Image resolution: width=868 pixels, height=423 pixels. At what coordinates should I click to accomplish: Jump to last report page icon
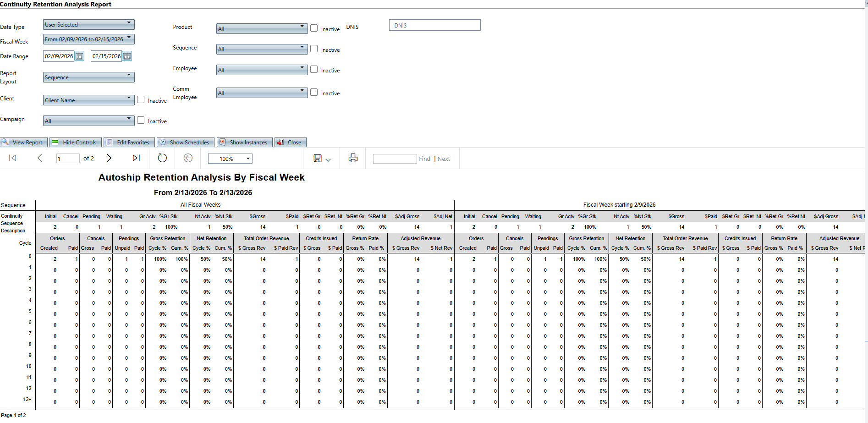[x=136, y=158]
